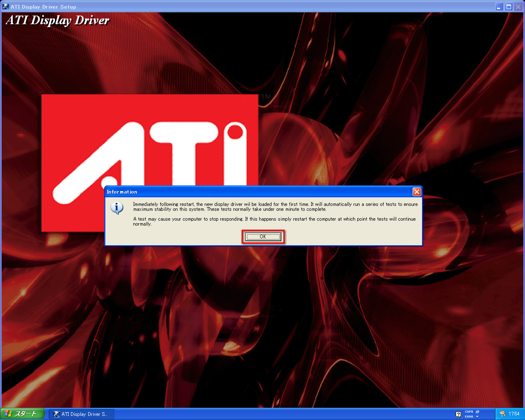Image resolution: width=525 pixels, height=420 pixels.
Task: Click OK in the Information dialog
Action: (x=263, y=237)
